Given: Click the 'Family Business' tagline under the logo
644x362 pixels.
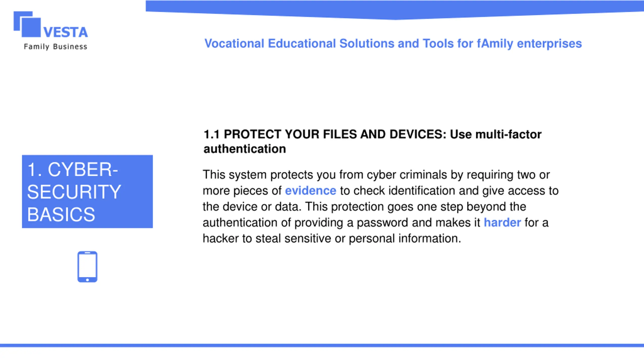Looking at the screenshot, I should 56,47.
